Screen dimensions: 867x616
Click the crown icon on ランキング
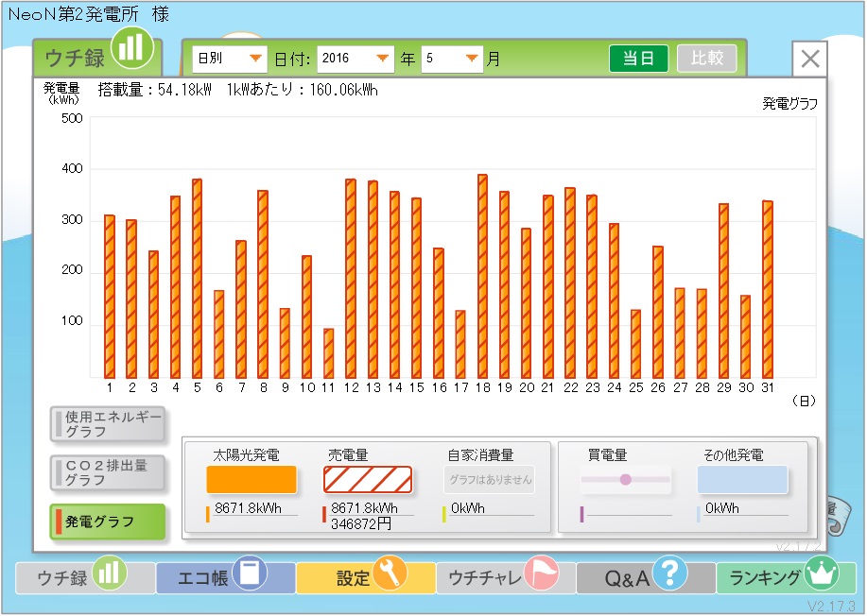coord(821,573)
